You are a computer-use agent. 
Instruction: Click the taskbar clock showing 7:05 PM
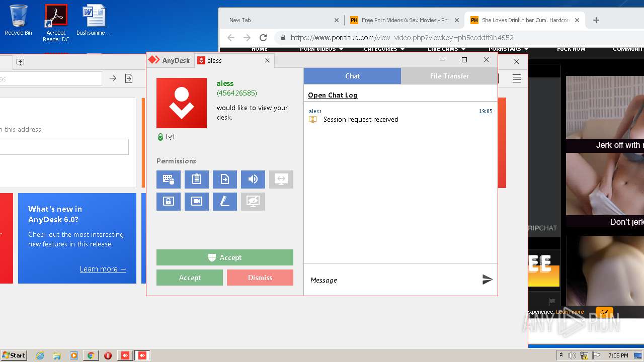click(x=618, y=355)
